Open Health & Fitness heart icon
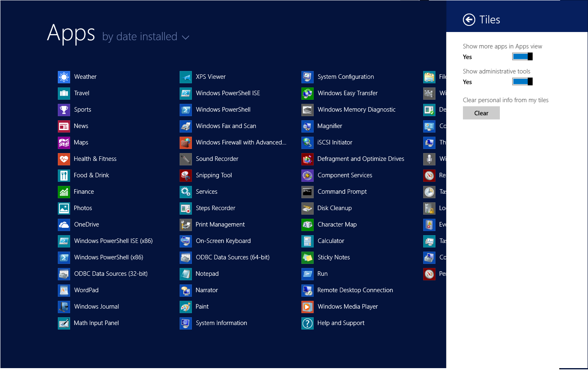588x371 pixels. click(64, 159)
